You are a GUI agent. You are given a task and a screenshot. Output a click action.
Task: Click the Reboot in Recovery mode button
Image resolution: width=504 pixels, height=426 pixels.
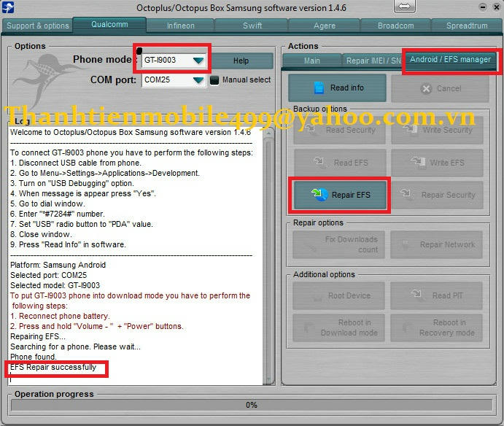coord(436,328)
